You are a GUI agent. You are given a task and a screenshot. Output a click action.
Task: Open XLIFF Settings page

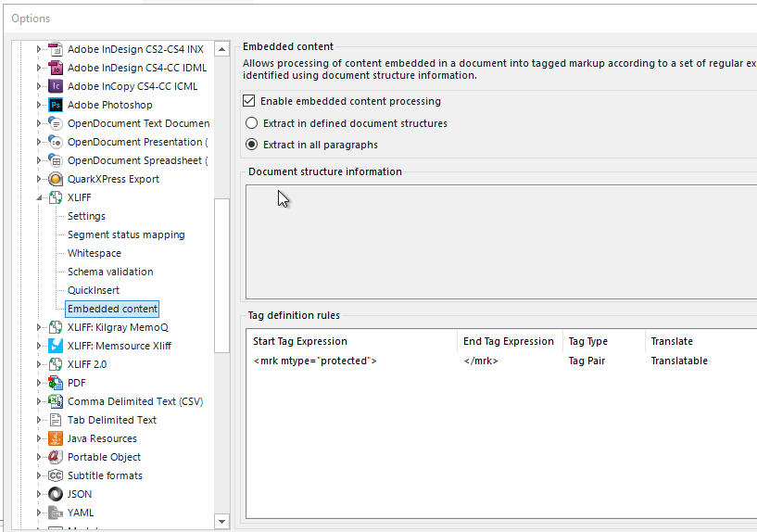(86, 216)
